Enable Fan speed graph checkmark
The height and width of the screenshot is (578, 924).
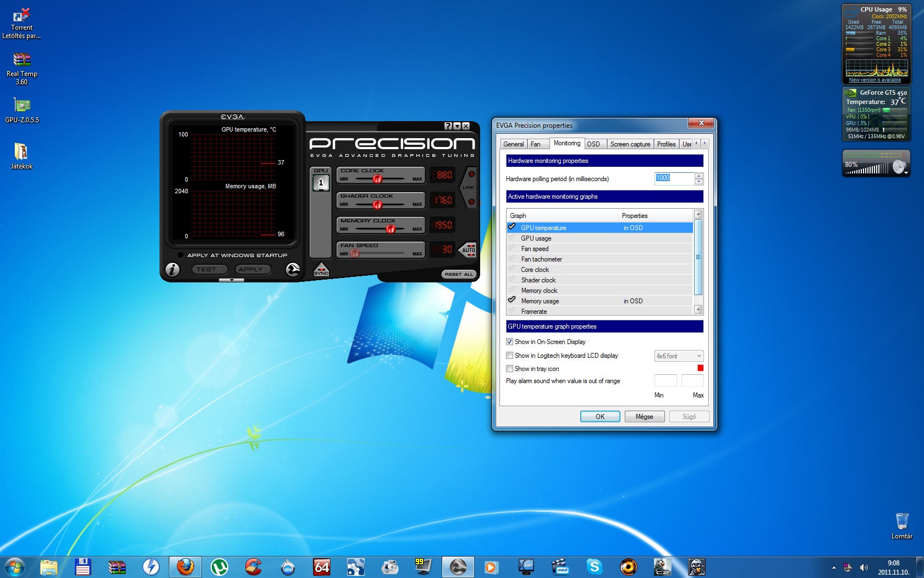pos(512,248)
